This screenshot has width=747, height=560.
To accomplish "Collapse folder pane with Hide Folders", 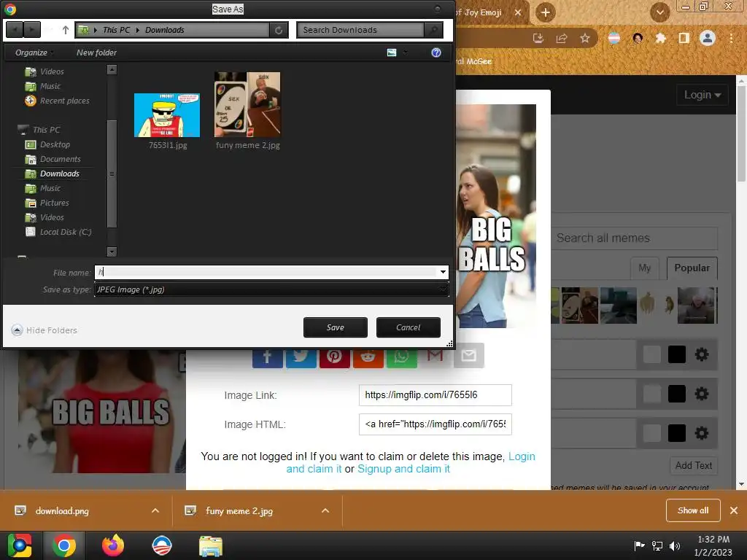I will [44, 330].
